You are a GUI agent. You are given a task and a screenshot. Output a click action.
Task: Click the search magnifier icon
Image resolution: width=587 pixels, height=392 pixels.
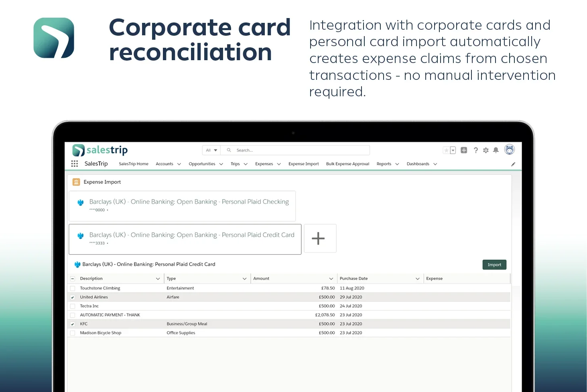229,150
